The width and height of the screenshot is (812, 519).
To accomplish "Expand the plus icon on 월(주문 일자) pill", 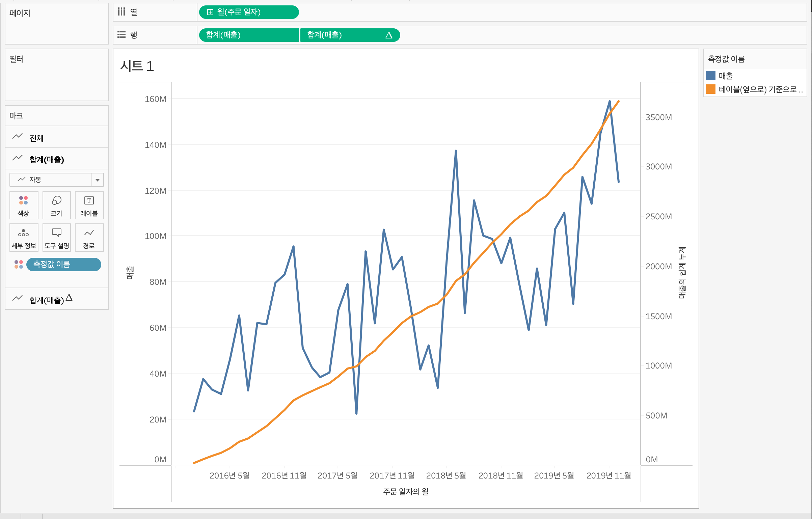I will click(x=210, y=12).
